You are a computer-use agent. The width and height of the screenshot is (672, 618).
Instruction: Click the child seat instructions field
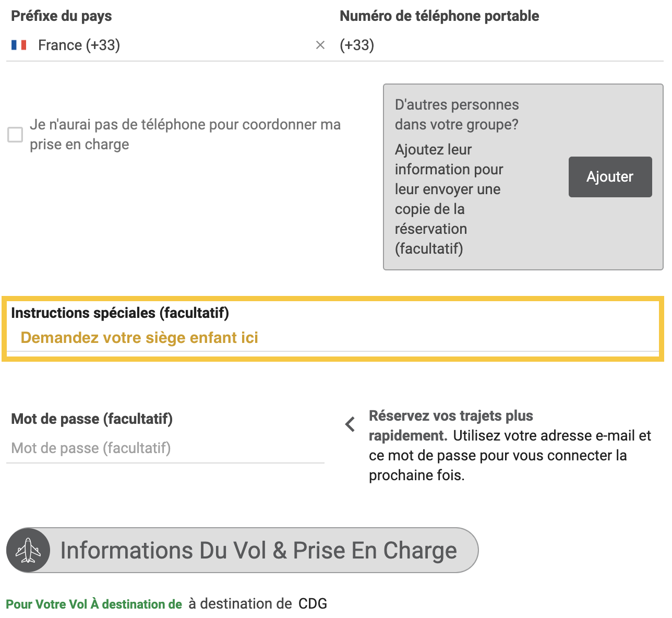[x=334, y=338]
